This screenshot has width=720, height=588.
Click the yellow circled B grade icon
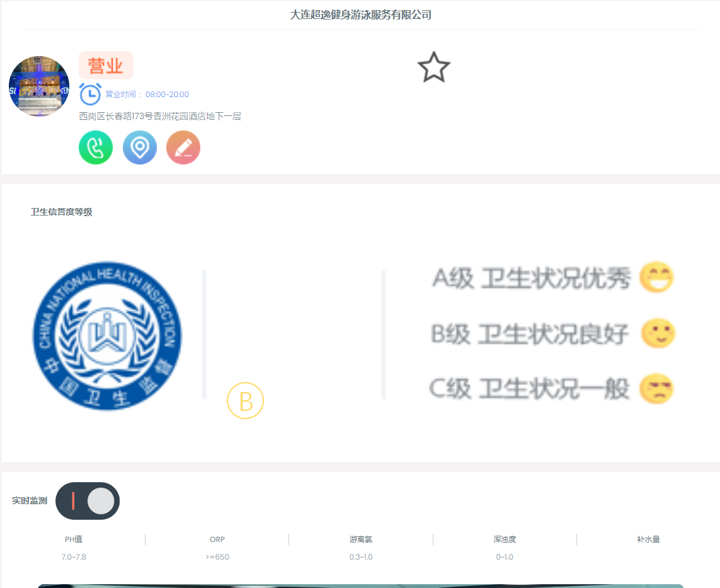[x=245, y=400]
